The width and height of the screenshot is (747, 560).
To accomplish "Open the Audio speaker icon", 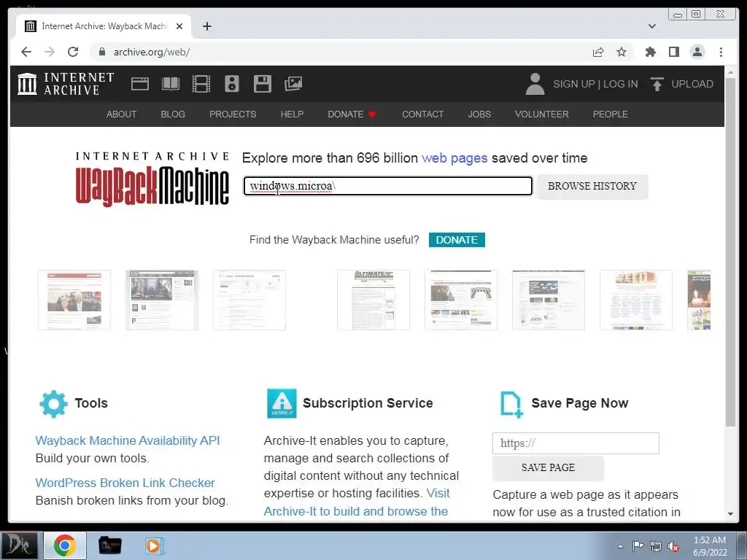I will click(232, 84).
